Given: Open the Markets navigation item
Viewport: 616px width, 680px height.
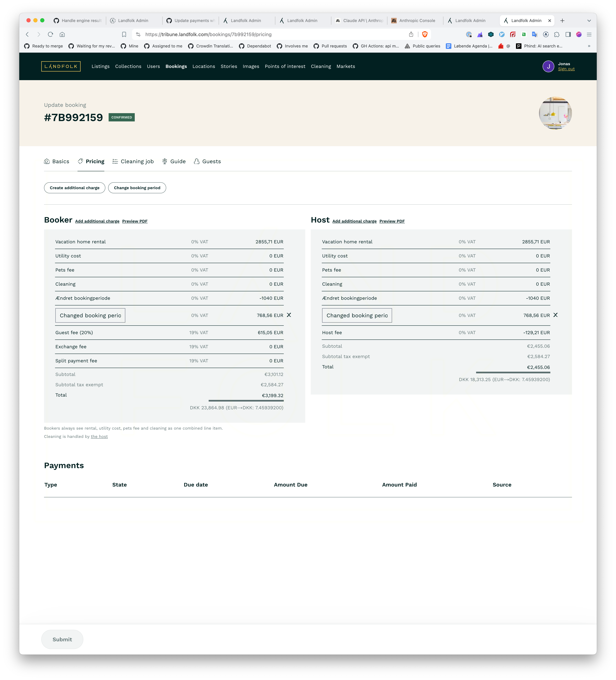Looking at the screenshot, I should pos(346,66).
